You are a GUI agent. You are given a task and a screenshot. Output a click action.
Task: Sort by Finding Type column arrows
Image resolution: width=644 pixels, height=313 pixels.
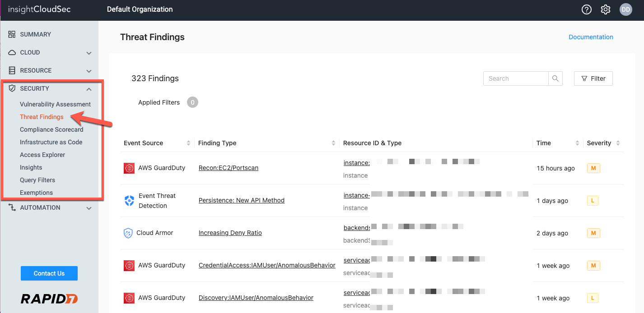click(333, 143)
